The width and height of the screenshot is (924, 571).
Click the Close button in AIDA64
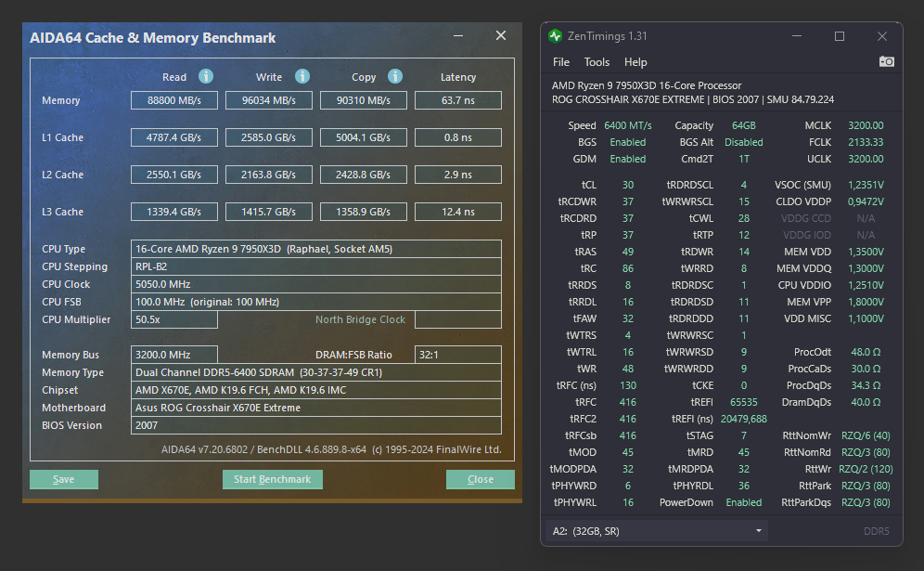(x=481, y=479)
